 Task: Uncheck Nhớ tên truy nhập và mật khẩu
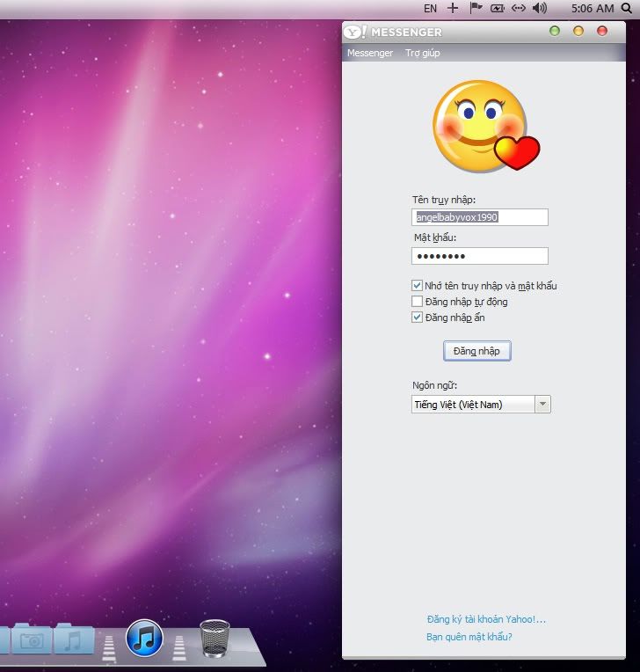pos(418,286)
